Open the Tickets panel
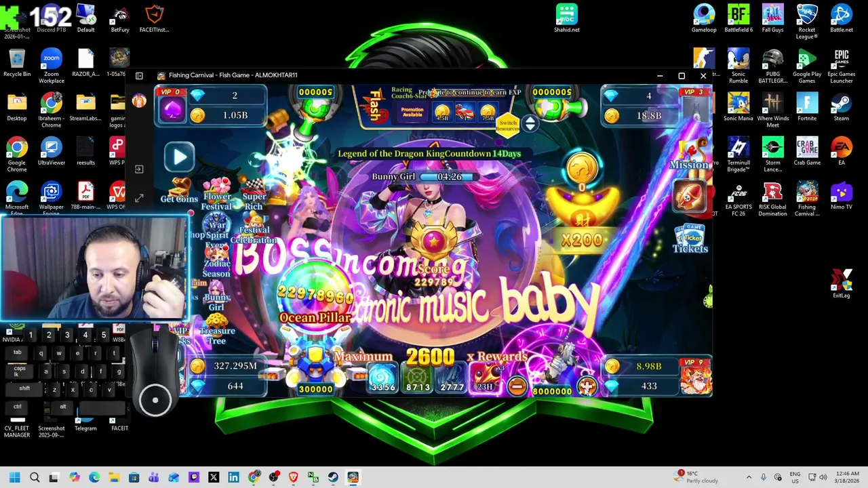The width and height of the screenshot is (868, 488). point(690,239)
